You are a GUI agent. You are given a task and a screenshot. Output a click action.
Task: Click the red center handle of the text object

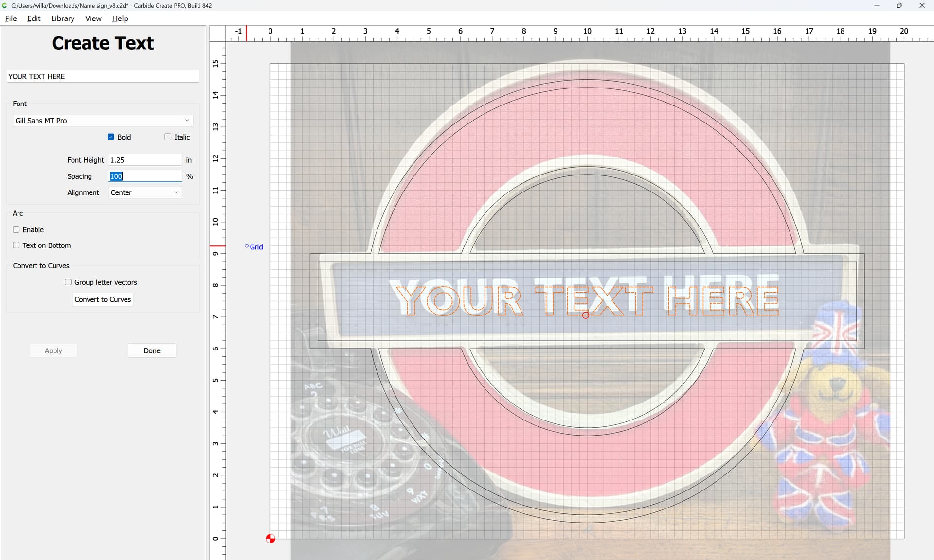(586, 315)
